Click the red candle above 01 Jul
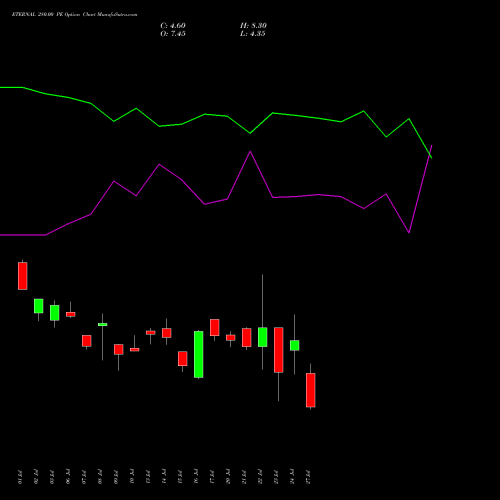500x500 pixels. tap(23, 276)
